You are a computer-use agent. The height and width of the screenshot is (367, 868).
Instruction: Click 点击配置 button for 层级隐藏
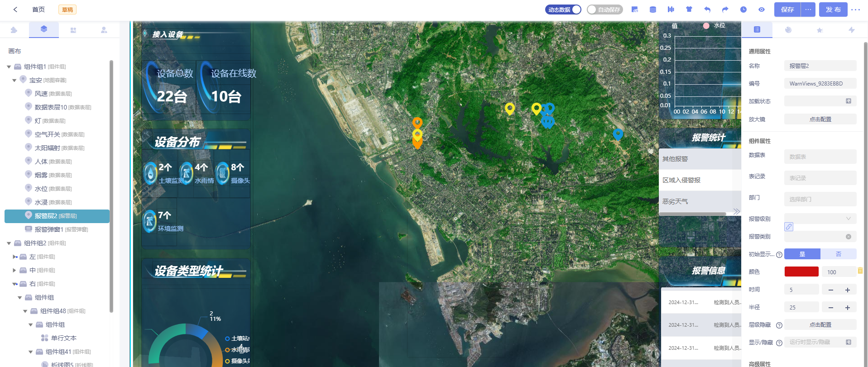(820, 324)
